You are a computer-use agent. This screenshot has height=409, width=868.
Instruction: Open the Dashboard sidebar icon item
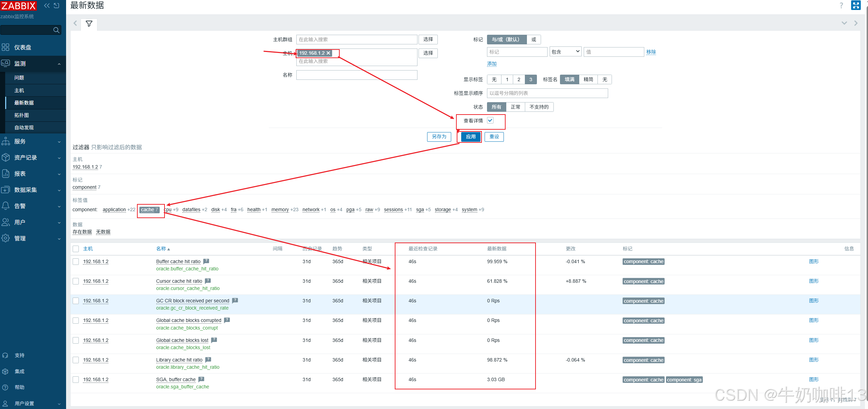(x=22, y=47)
